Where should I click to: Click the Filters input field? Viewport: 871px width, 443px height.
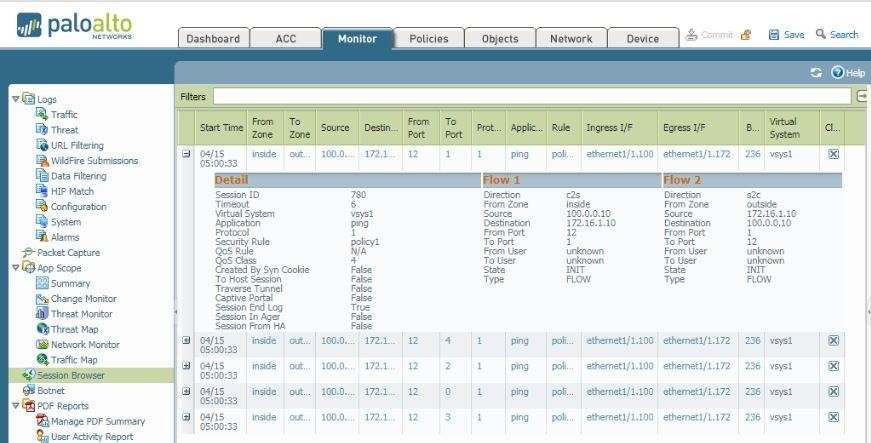(532, 97)
